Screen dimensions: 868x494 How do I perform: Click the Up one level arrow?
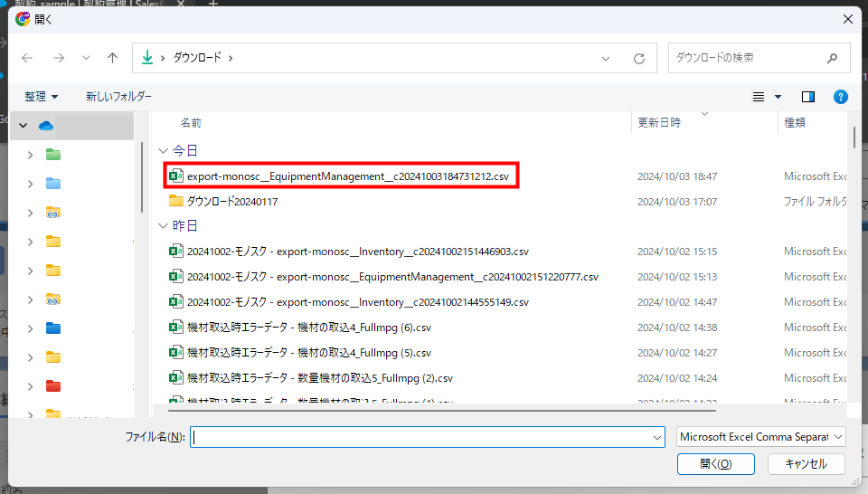point(112,58)
